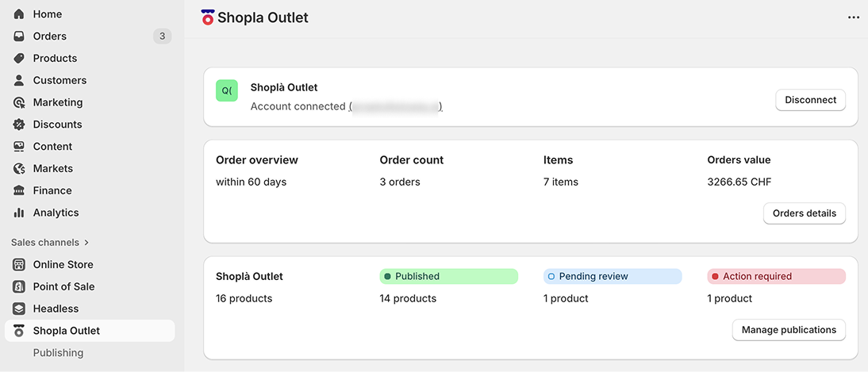This screenshot has width=868, height=372.
Task: Go to the Finance menu item
Action: [x=52, y=190]
